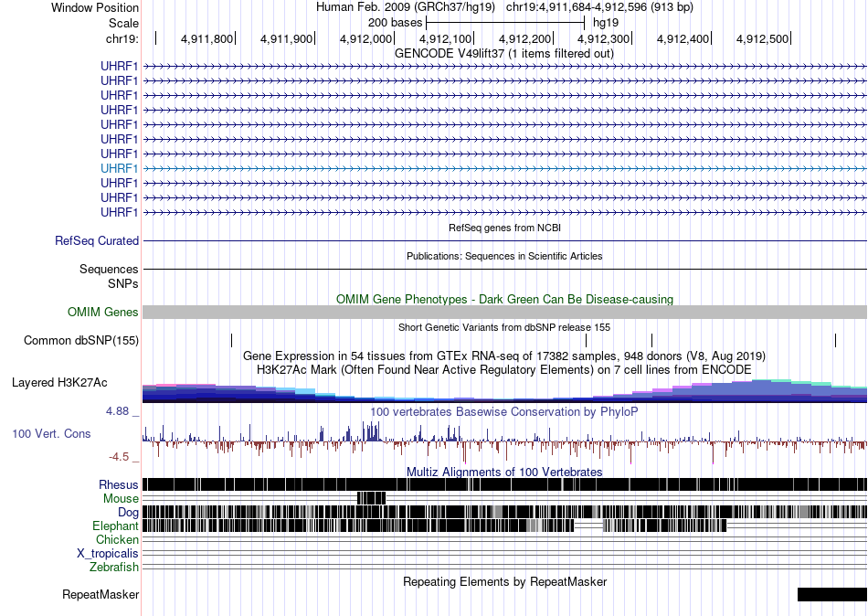868x616 pixels.
Task: Click the chr19:4,911,684-4,912,596 position text
Action: click(x=599, y=7)
